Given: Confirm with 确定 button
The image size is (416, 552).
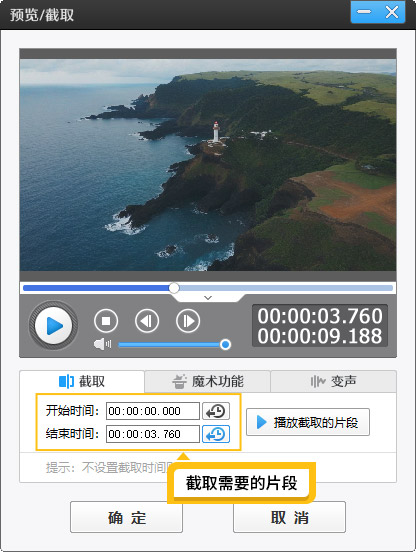Looking at the screenshot, I should click(126, 517).
